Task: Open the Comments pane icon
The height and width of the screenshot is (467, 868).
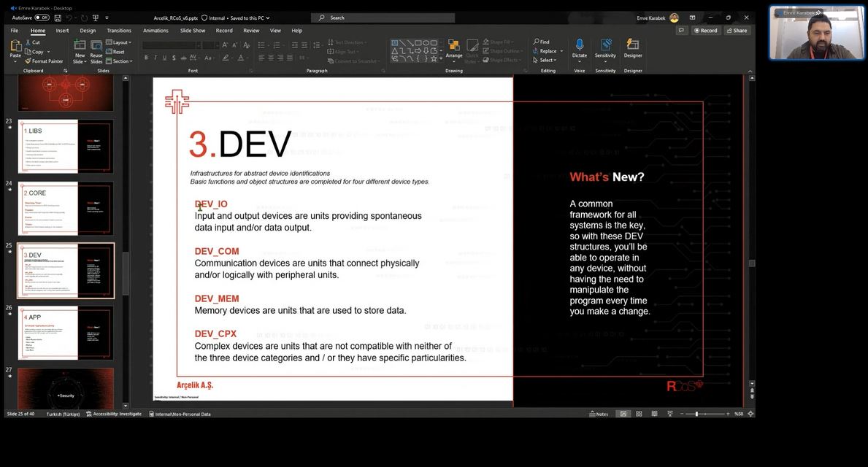Action: tap(681, 31)
